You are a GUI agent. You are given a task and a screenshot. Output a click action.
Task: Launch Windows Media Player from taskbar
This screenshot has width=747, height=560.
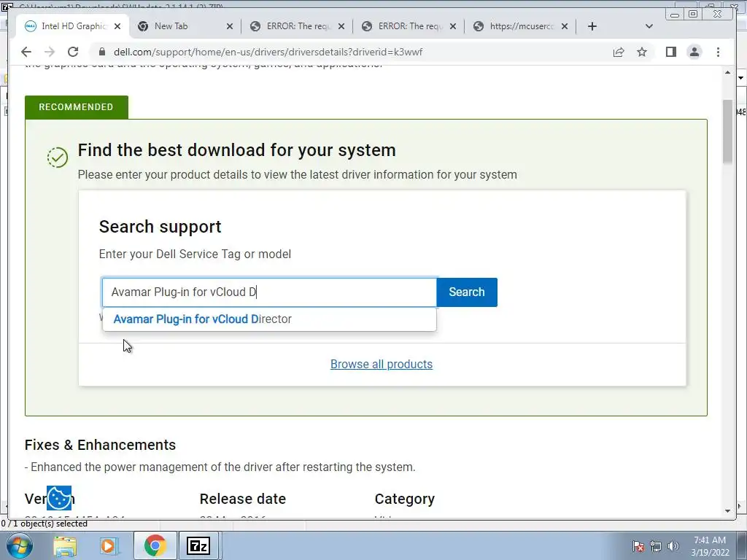tap(108, 545)
